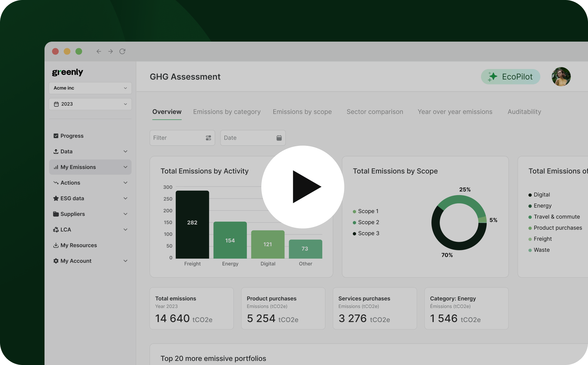Click the Filter input field
Viewport: 588px width, 365px height.
pos(182,138)
